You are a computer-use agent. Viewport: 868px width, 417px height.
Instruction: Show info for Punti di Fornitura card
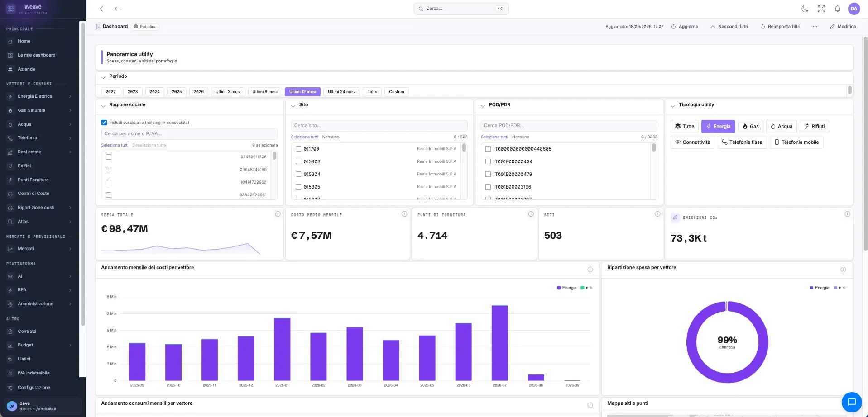[x=531, y=214]
